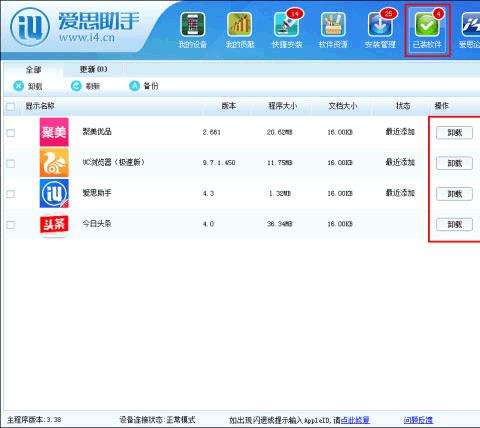Click 最近添加 status in 爱思助手 row
The height and width of the screenshot is (428, 480).
pos(400,193)
